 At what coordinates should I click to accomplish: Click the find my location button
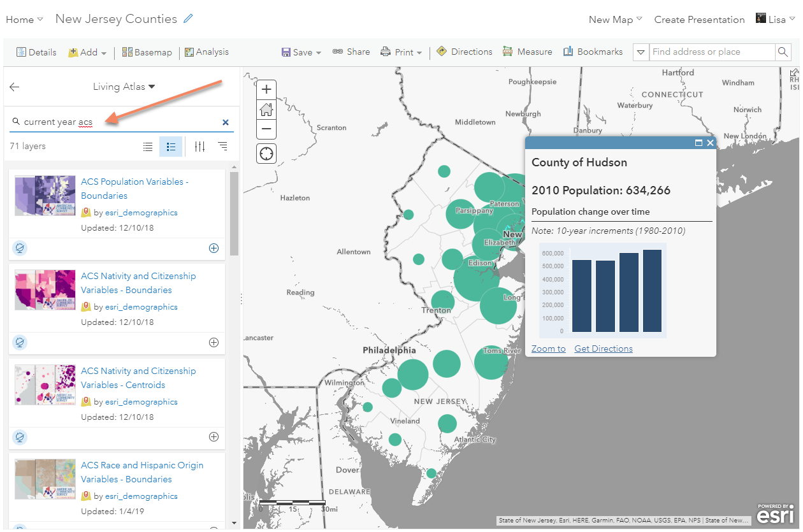coord(266,154)
